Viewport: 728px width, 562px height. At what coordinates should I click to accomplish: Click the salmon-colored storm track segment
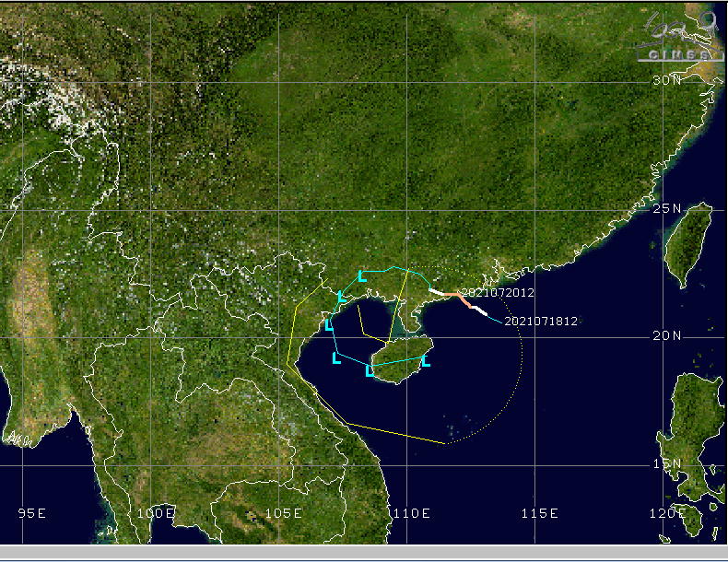[457, 297]
